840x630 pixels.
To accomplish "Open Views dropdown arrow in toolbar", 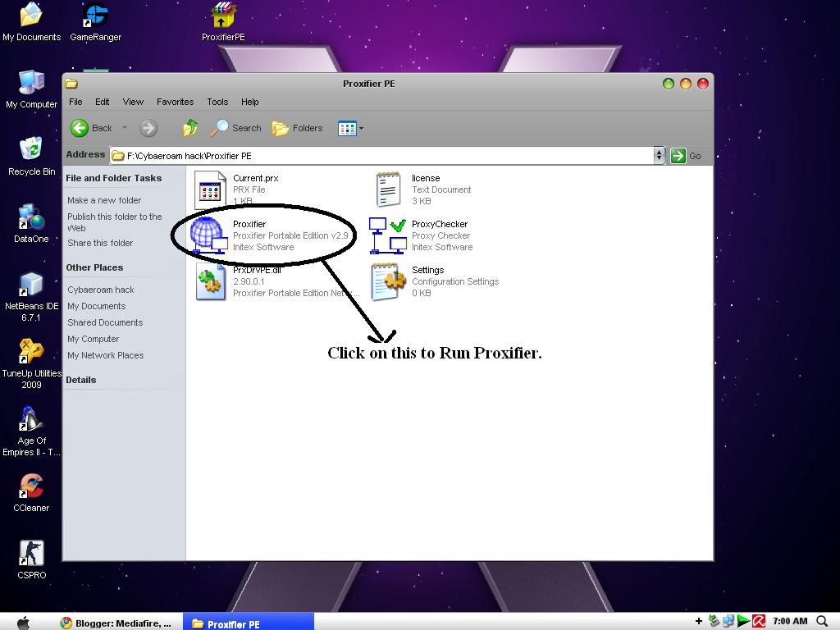I will point(361,129).
